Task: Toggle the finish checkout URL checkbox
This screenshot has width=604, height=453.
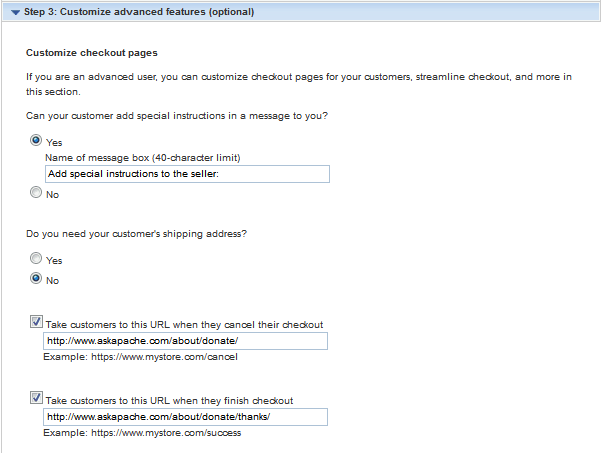Action: pyautogui.click(x=37, y=399)
